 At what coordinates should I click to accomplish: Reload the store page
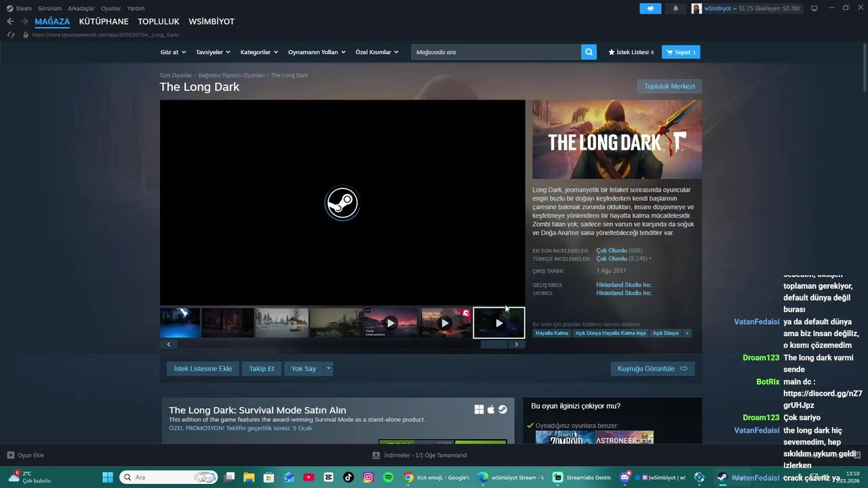click(x=10, y=35)
